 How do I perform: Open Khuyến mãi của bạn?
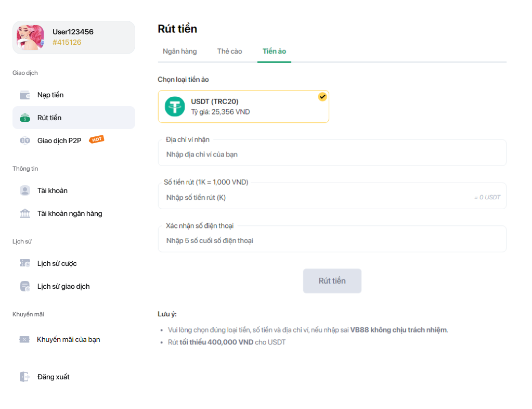(74, 339)
